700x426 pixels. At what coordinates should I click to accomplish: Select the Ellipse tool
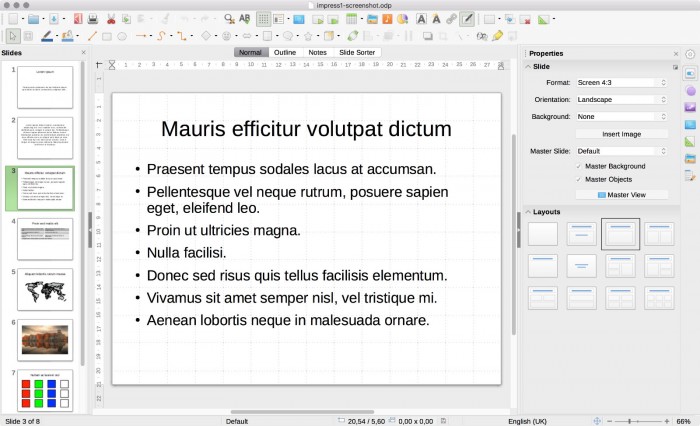[x=122, y=36]
